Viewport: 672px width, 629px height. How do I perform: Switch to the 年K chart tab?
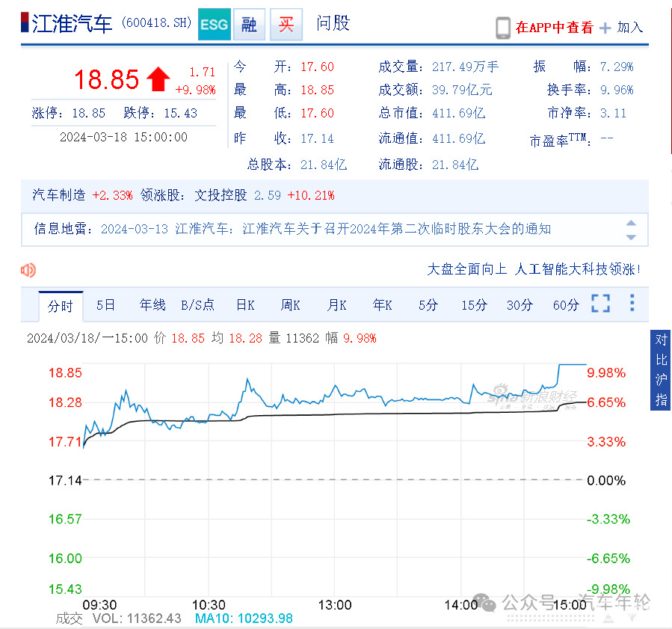point(383,305)
